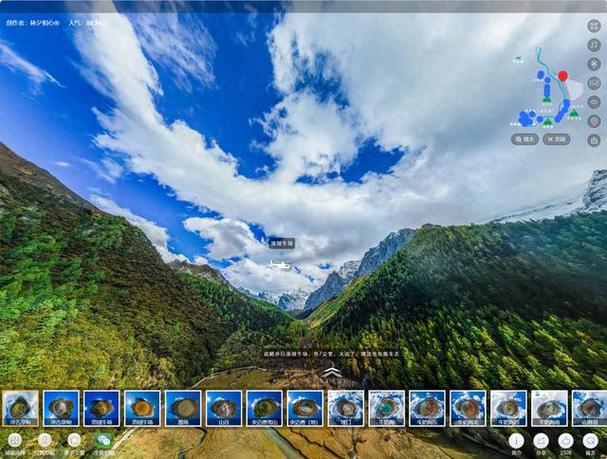Open the tenth thumbnail with turquoise lake

point(386,408)
